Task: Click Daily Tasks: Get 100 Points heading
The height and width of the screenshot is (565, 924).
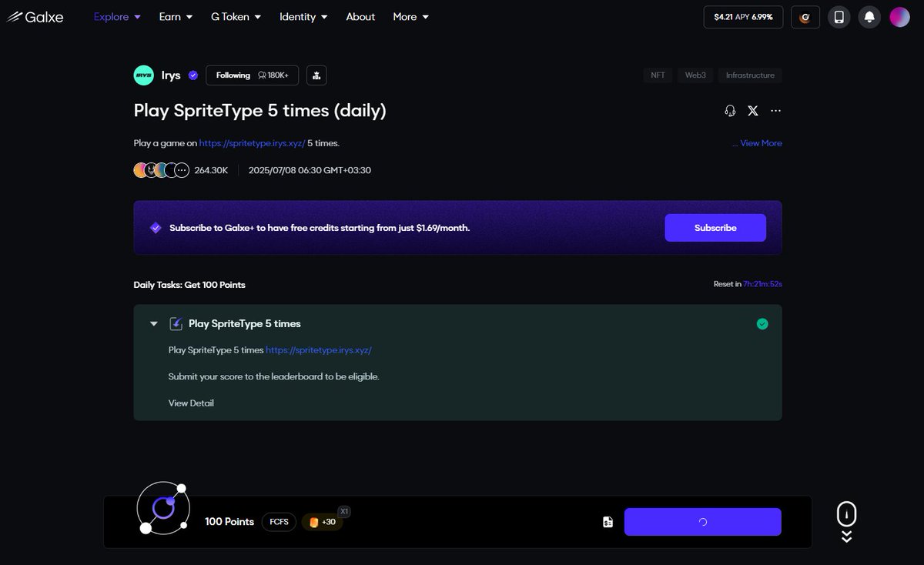Action: click(189, 285)
